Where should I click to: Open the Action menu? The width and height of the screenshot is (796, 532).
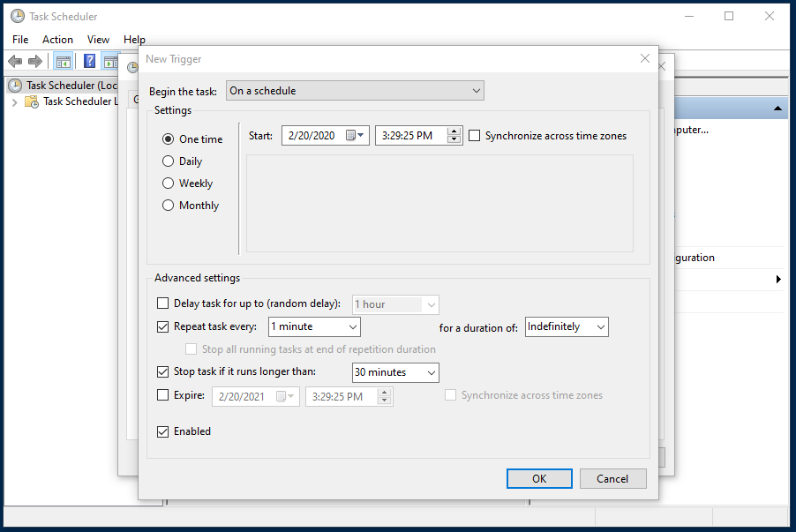point(57,40)
